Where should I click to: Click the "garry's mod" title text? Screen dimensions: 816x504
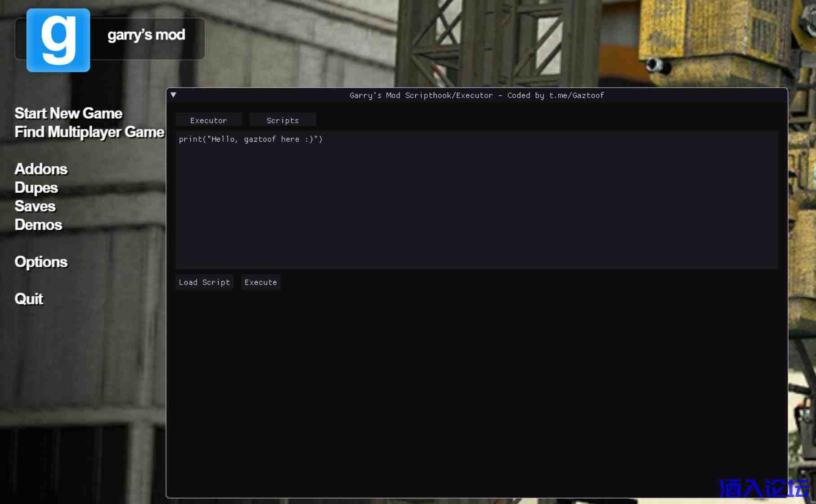tap(146, 35)
